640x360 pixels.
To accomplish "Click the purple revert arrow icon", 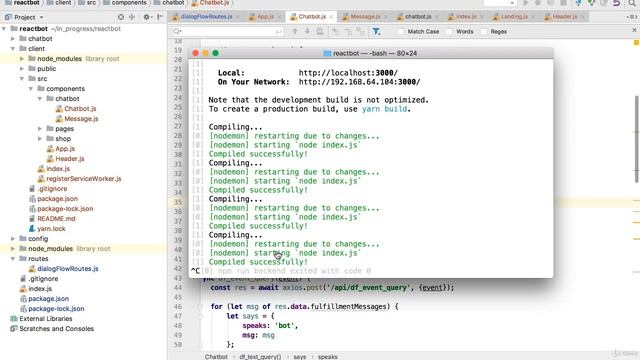I will coord(616,3).
